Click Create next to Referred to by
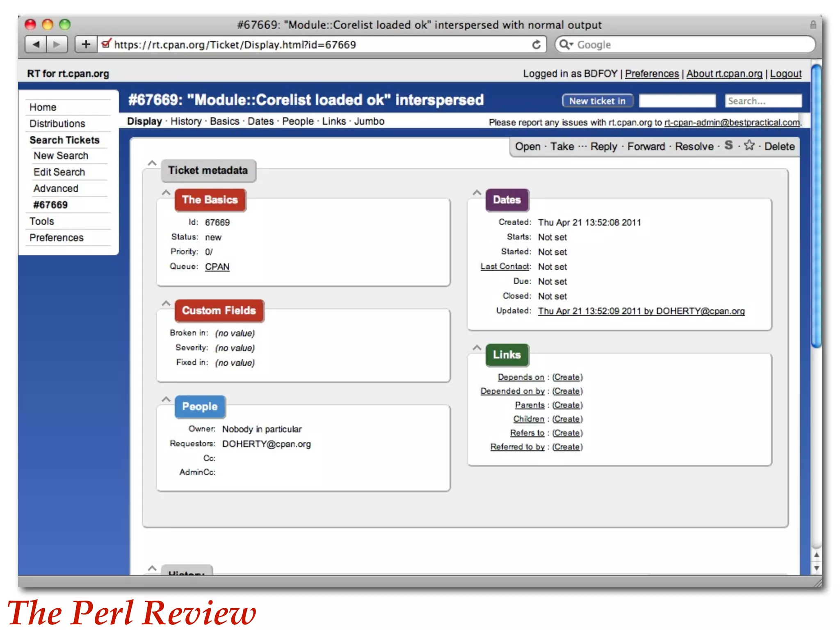The image size is (840, 630). [567, 447]
